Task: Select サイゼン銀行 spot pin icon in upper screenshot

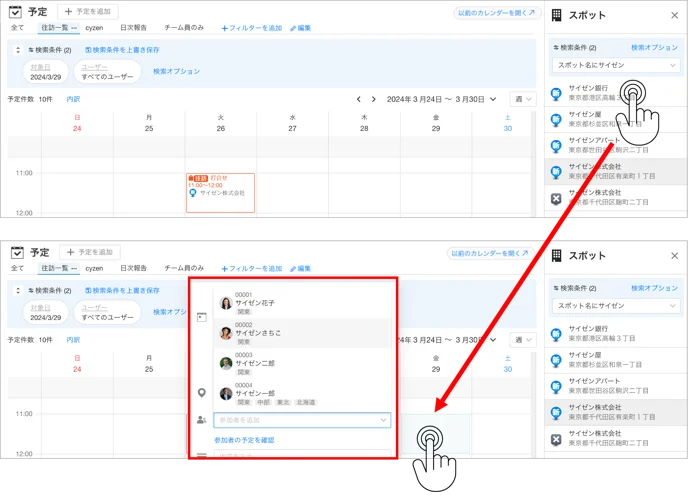Action: (x=556, y=93)
